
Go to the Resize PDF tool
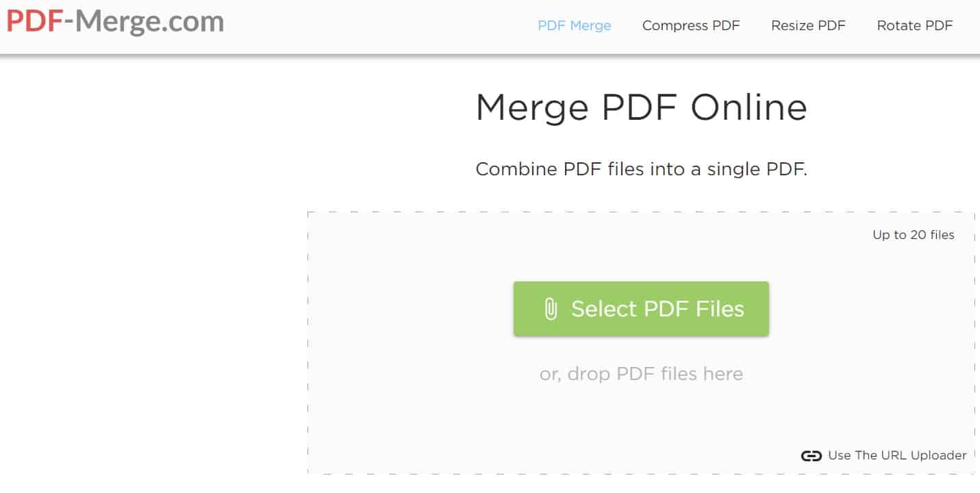click(808, 26)
